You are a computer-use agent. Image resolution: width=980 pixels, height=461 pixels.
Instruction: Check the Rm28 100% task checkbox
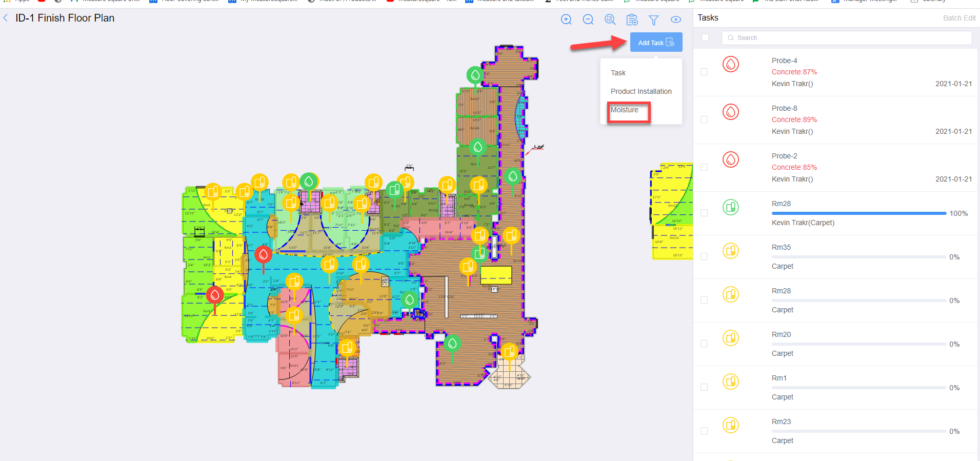[704, 213]
